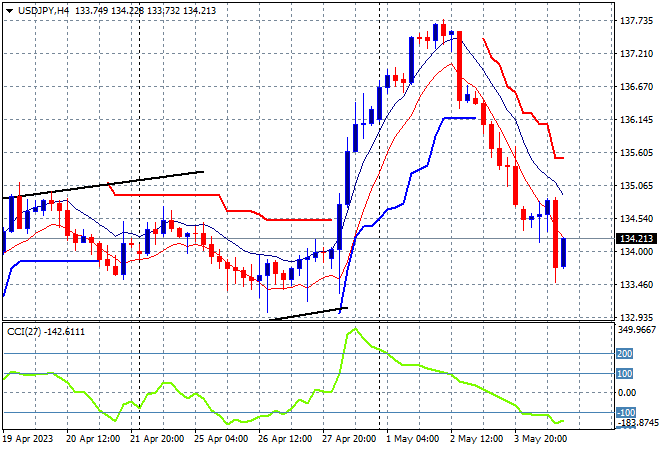Click the current price tag 134.213

(636, 239)
